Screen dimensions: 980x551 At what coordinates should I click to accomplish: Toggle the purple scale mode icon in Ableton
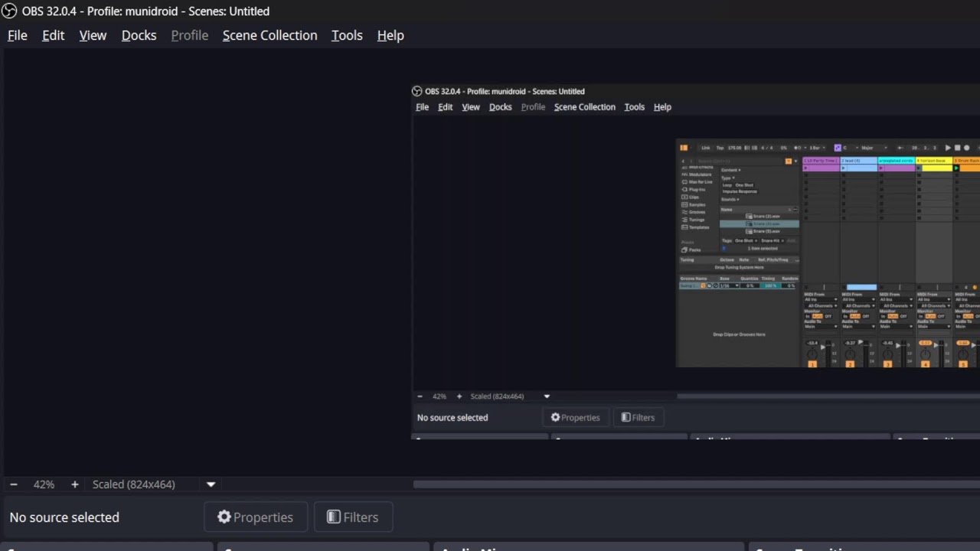[838, 148]
